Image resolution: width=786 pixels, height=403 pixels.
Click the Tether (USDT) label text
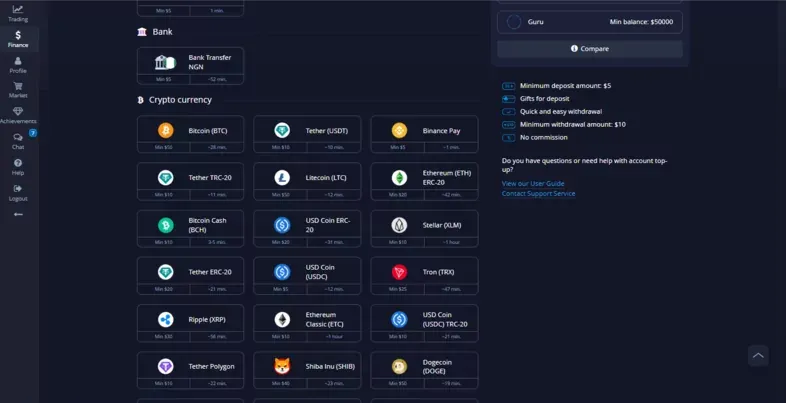click(x=326, y=131)
